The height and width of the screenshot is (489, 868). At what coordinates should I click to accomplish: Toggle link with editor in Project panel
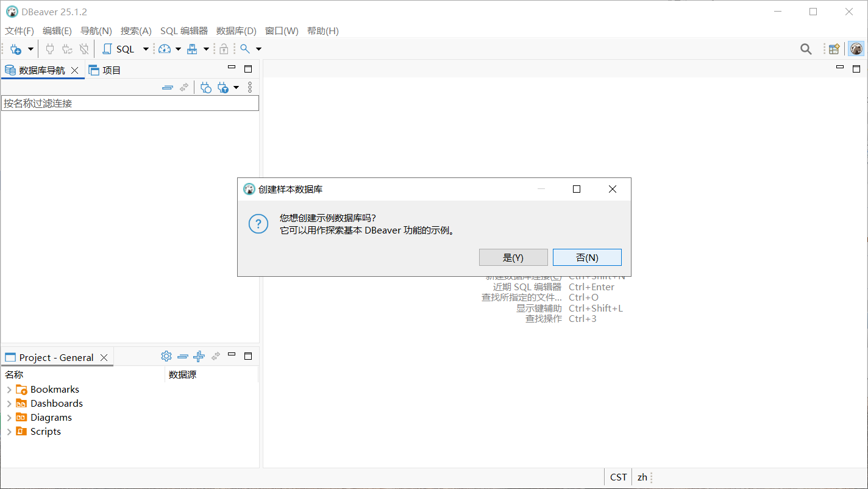point(216,356)
